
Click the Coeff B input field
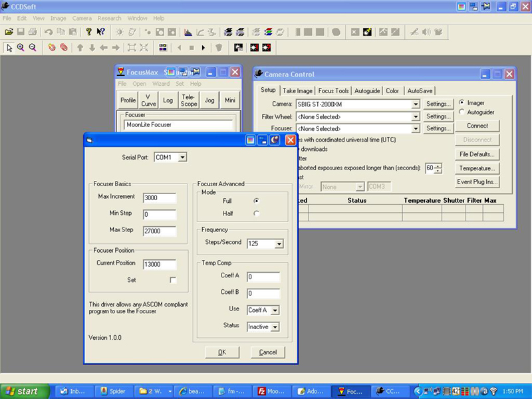click(263, 294)
